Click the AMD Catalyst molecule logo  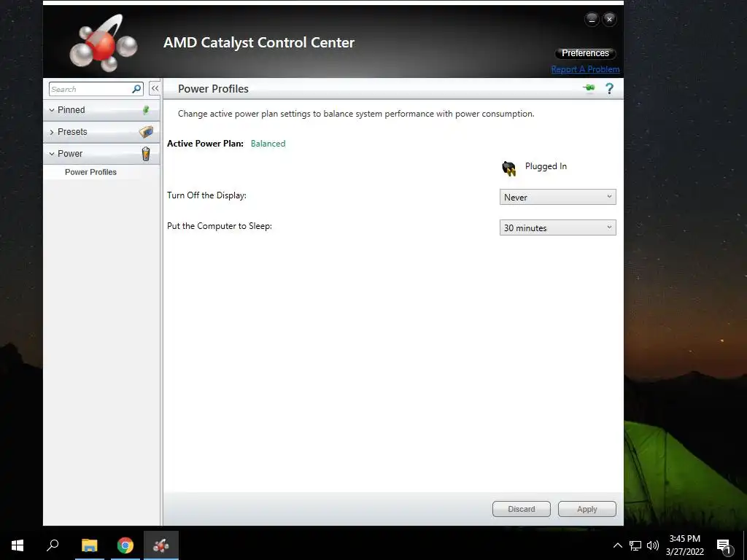tap(104, 43)
